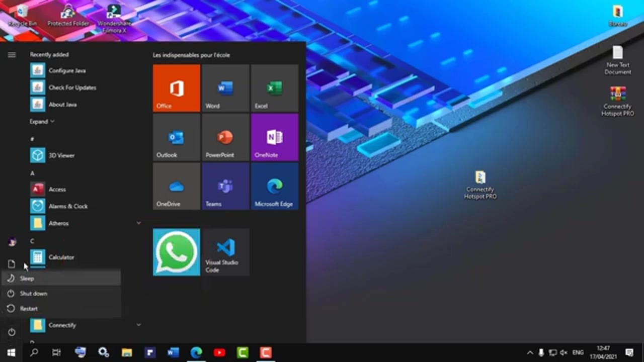Open Protected Folder desktop icon
The width and height of the screenshot is (644, 362).
68,16
